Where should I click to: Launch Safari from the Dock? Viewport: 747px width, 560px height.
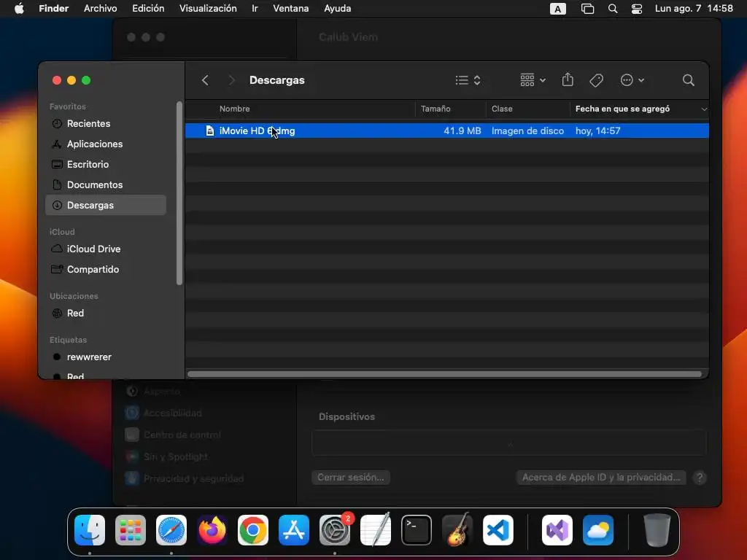coord(171,530)
